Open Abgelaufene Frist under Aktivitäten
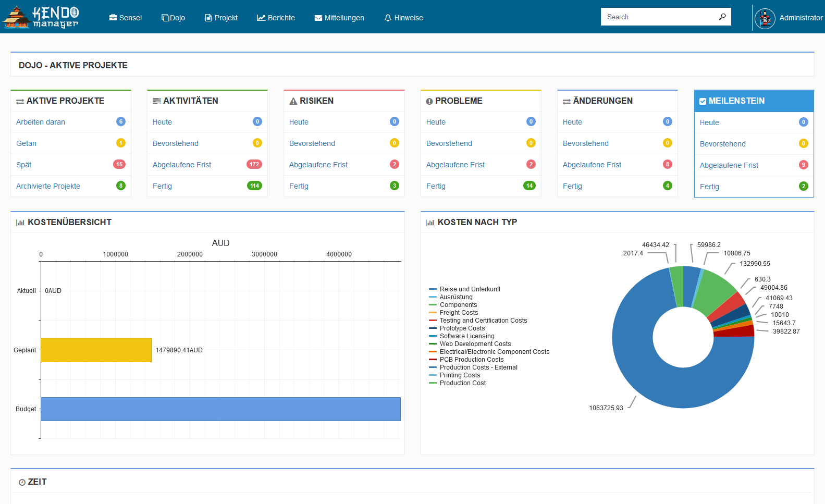This screenshot has height=504, width=825. tap(182, 165)
